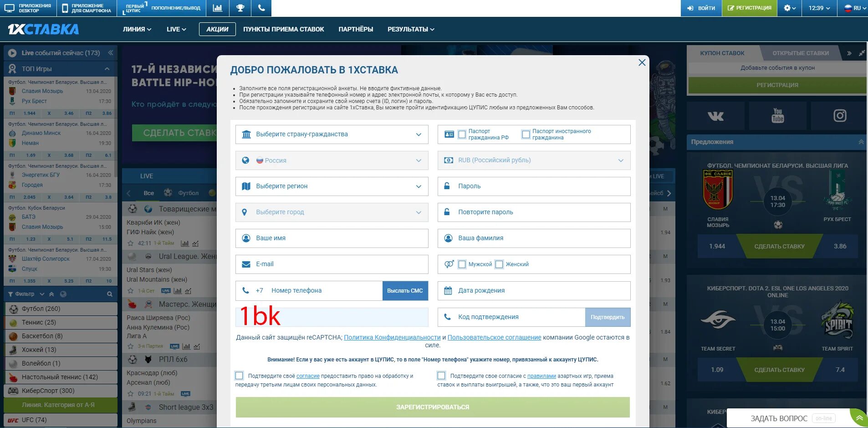Open Выберите регион dropdown
The height and width of the screenshot is (428, 868).
(332, 186)
